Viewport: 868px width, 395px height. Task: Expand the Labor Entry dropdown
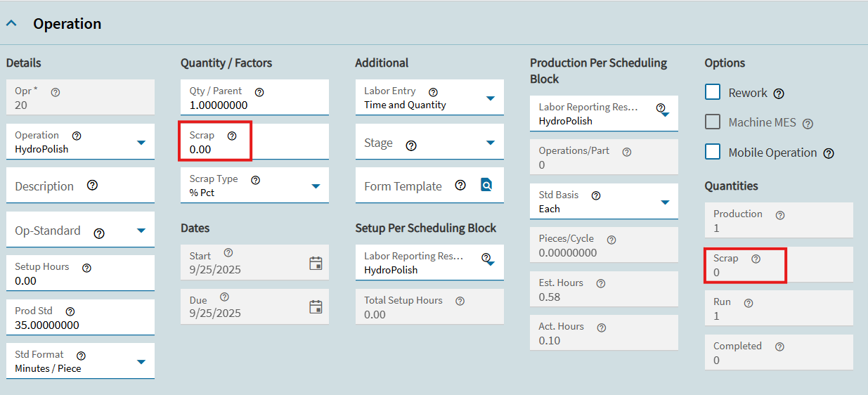[x=491, y=98]
